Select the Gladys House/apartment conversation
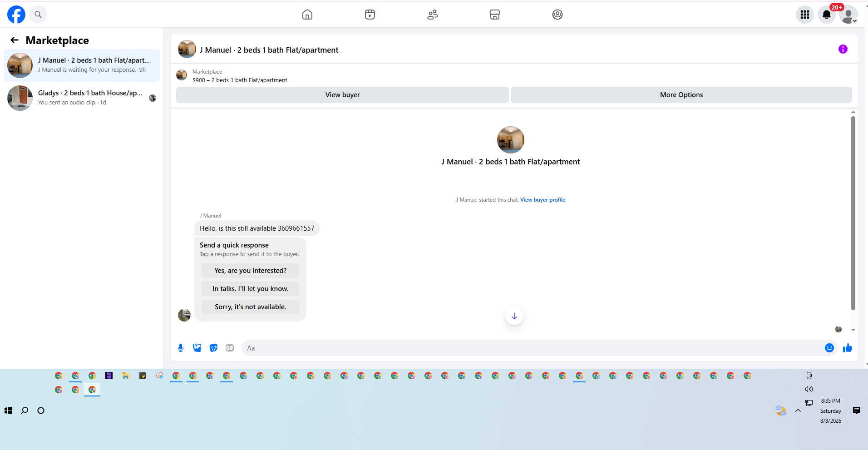 (x=82, y=98)
